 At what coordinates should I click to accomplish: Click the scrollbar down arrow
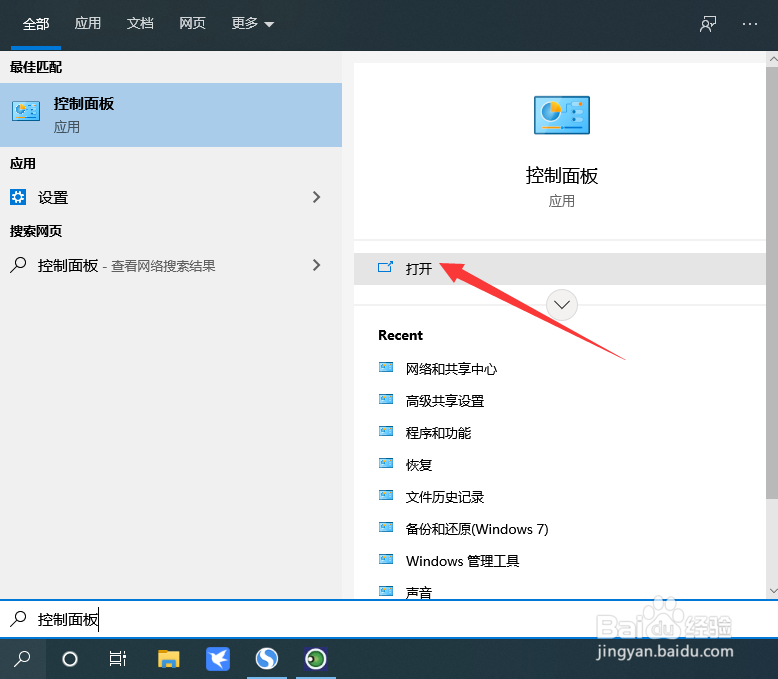coord(772,591)
